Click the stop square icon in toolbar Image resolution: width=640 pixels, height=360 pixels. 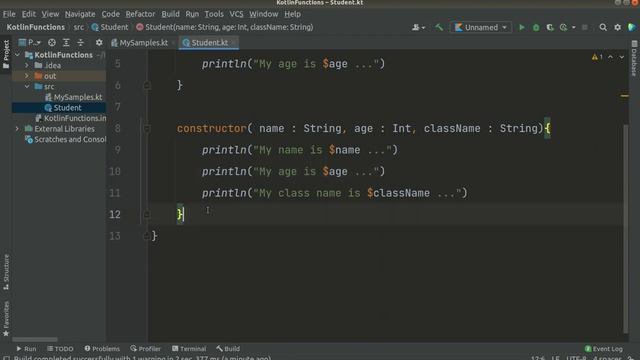click(x=584, y=27)
